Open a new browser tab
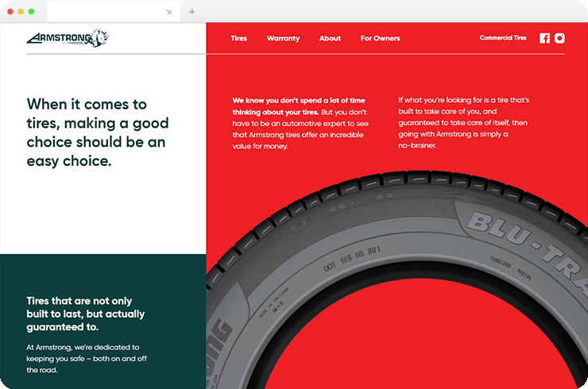Image resolution: width=588 pixels, height=389 pixels. tap(191, 12)
